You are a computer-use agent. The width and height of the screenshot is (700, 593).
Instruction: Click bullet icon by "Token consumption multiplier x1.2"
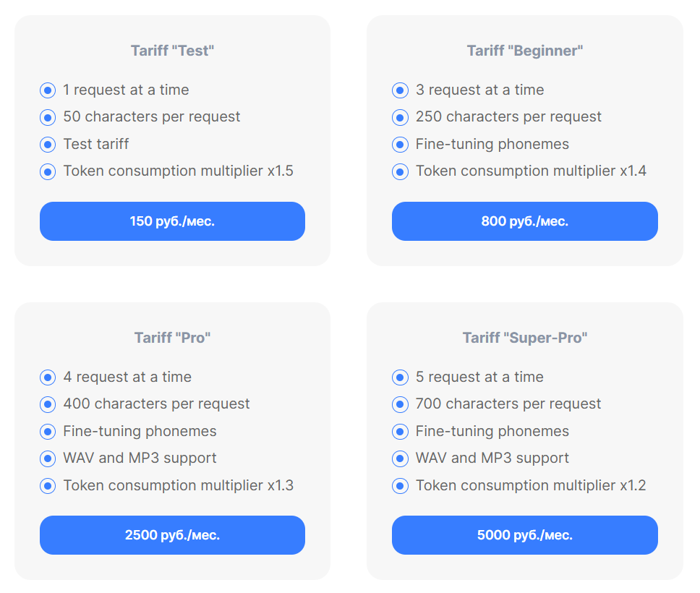[x=400, y=486]
